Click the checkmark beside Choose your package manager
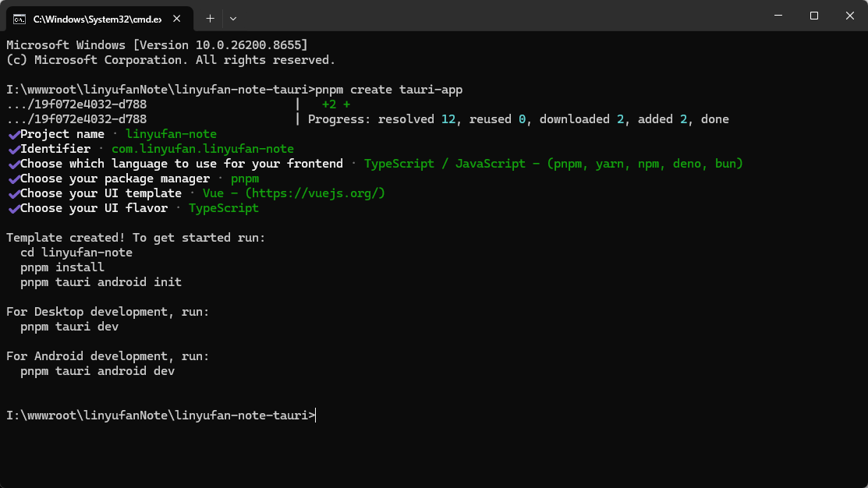This screenshot has width=868, height=488. (x=14, y=179)
